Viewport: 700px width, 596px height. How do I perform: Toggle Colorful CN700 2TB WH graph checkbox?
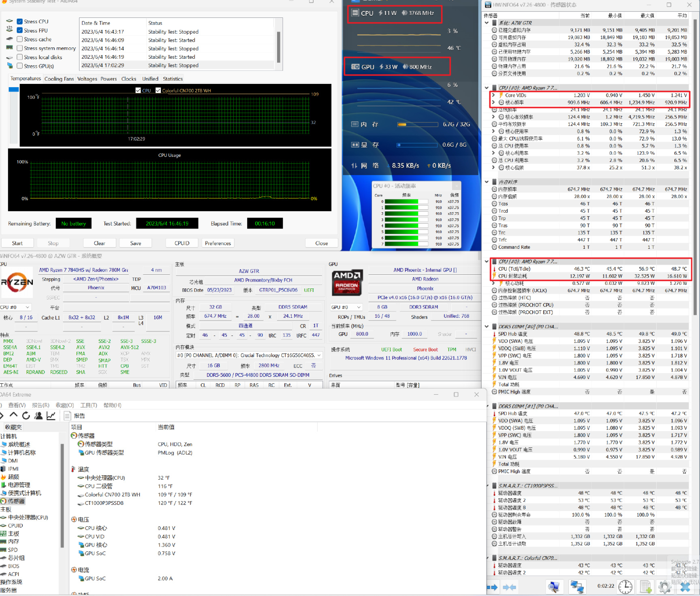158,90
